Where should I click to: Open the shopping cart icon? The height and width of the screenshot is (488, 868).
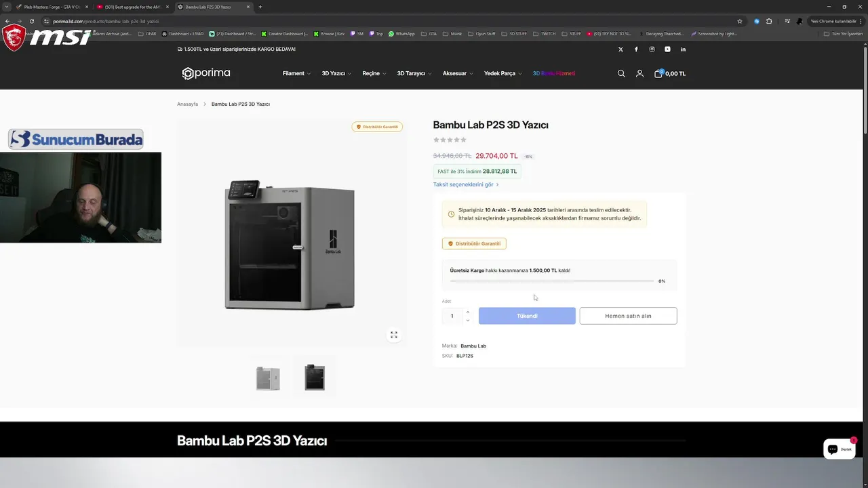[658, 73]
